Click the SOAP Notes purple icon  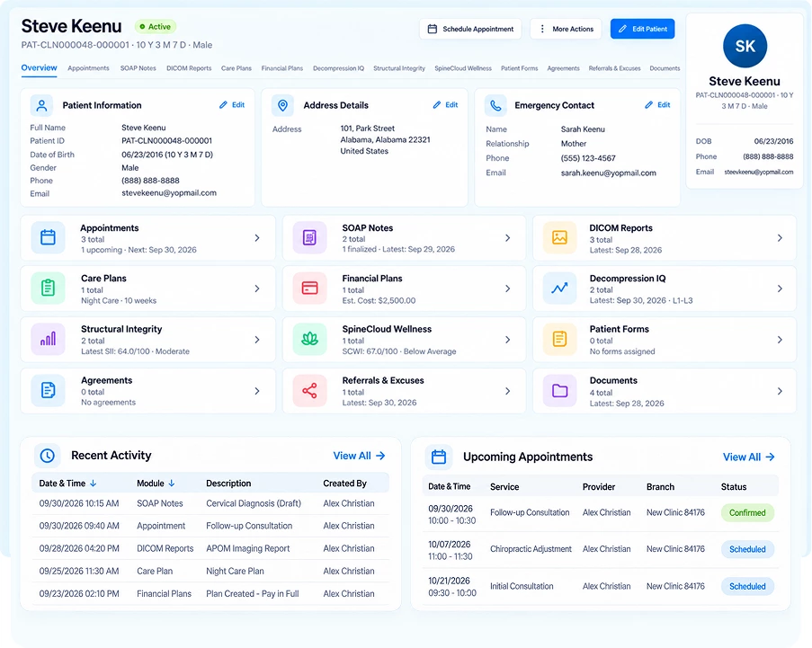point(309,237)
